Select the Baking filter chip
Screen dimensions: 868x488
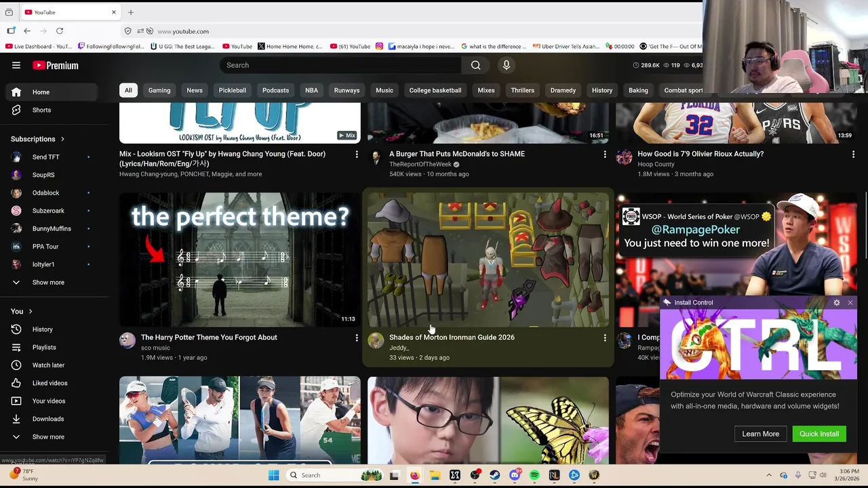pyautogui.click(x=638, y=90)
